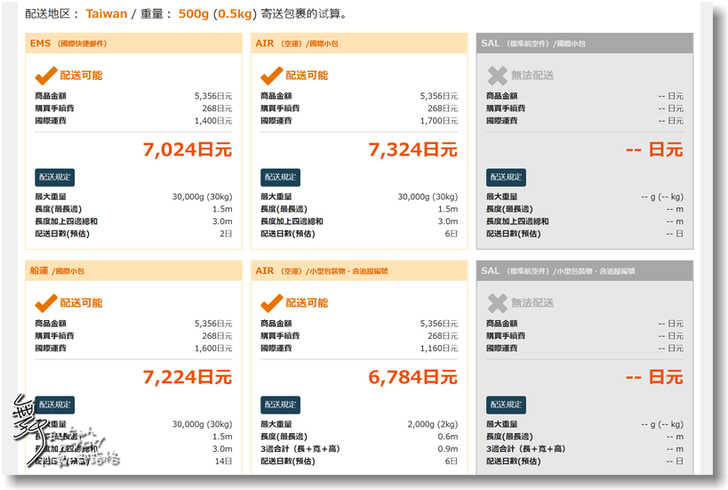The width and height of the screenshot is (728, 490).
Task: Click the checkmark icon in AIR 國際小包 card
Action: [272, 75]
